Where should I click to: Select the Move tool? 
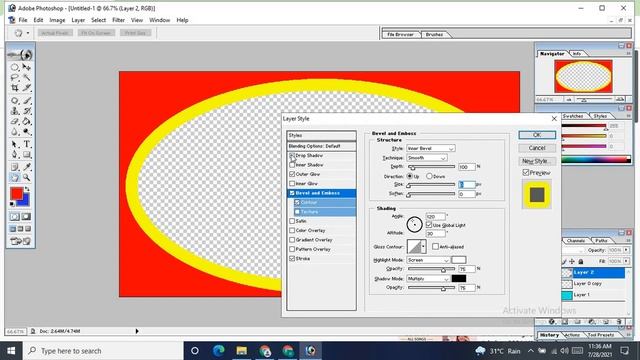[x=27, y=67]
